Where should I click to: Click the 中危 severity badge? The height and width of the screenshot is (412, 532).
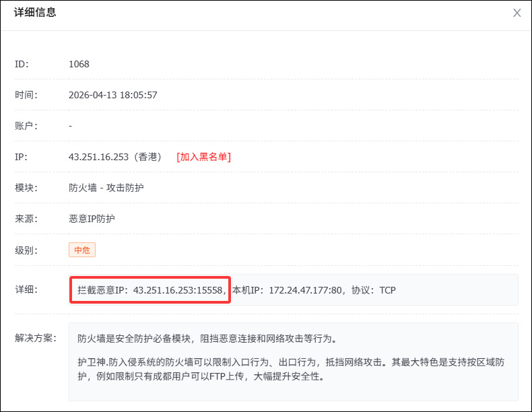(x=82, y=250)
